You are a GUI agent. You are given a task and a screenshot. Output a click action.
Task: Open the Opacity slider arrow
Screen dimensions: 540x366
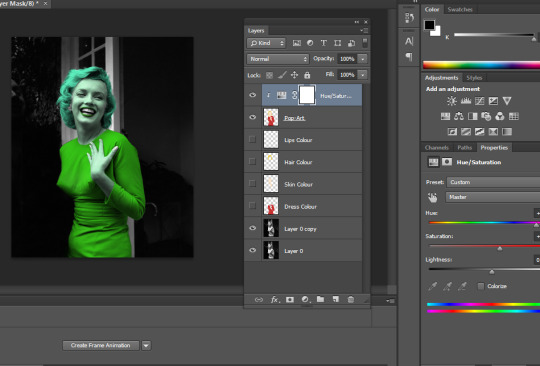click(x=363, y=59)
